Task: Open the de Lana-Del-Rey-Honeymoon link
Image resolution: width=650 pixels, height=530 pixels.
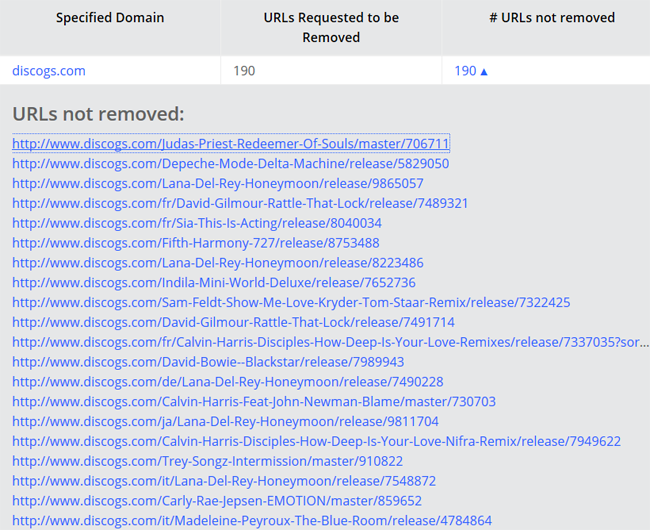Action: (x=228, y=382)
